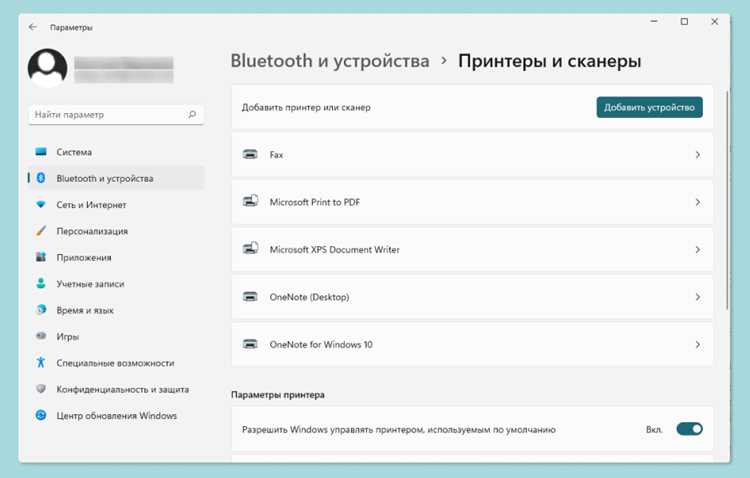This screenshot has width=750, height=478.
Task: Open the Игры settings section
Action: [116, 336]
